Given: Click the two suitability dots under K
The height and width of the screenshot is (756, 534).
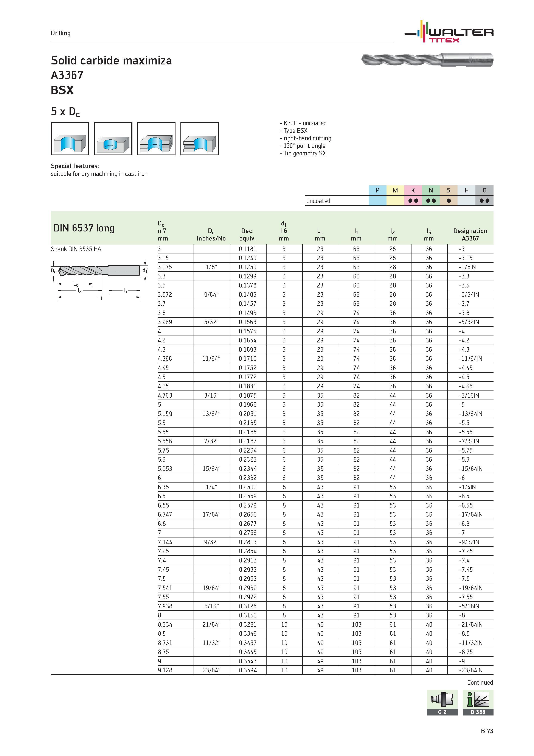Looking at the screenshot, I should pyautogui.click(x=413, y=201).
